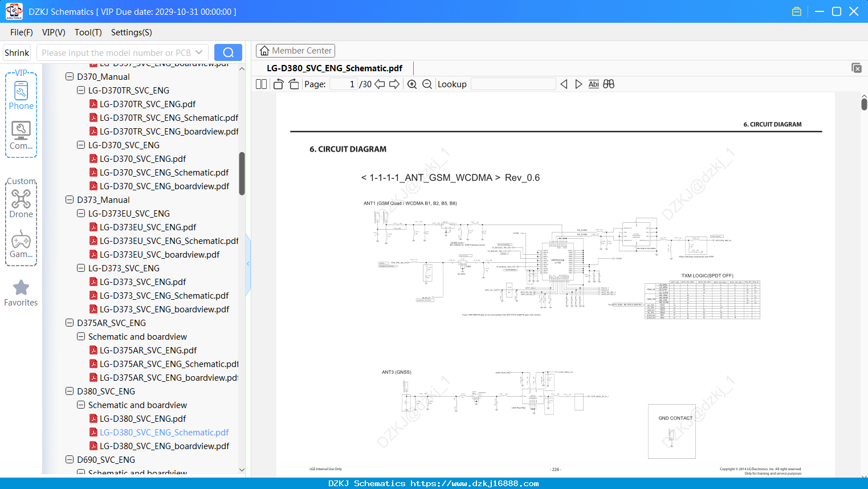Collapse D690_SVC_ENG folder
868x489 pixels.
pyautogui.click(x=70, y=459)
